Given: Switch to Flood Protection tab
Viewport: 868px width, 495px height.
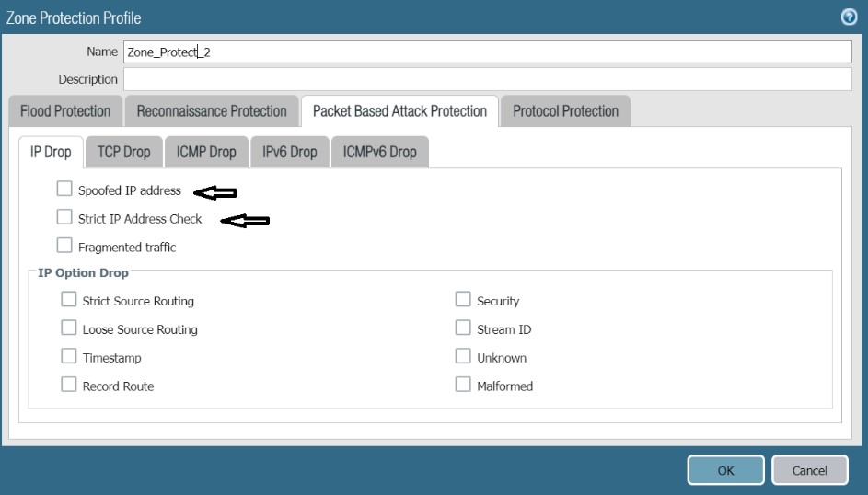Looking at the screenshot, I should pyautogui.click(x=65, y=111).
